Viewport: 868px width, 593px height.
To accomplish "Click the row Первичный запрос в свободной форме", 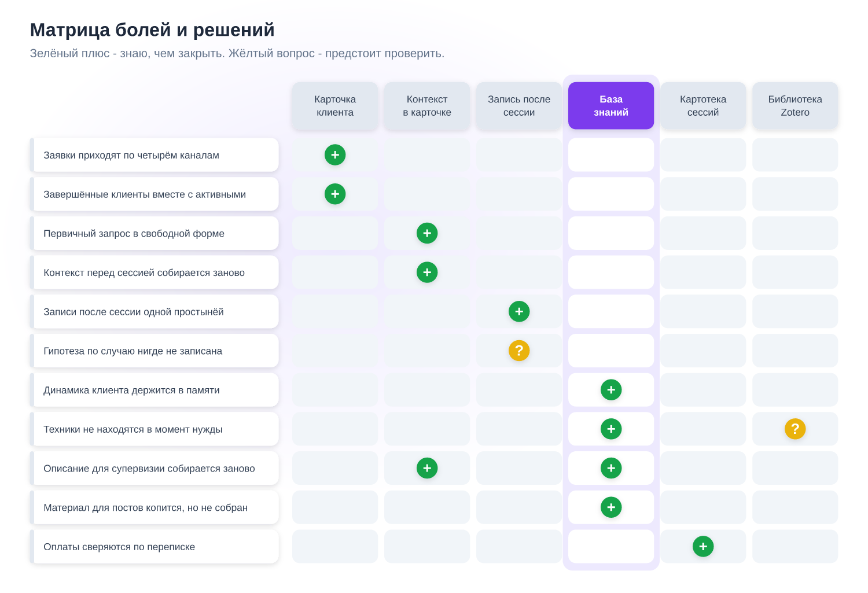I will (x=155, y=233).
